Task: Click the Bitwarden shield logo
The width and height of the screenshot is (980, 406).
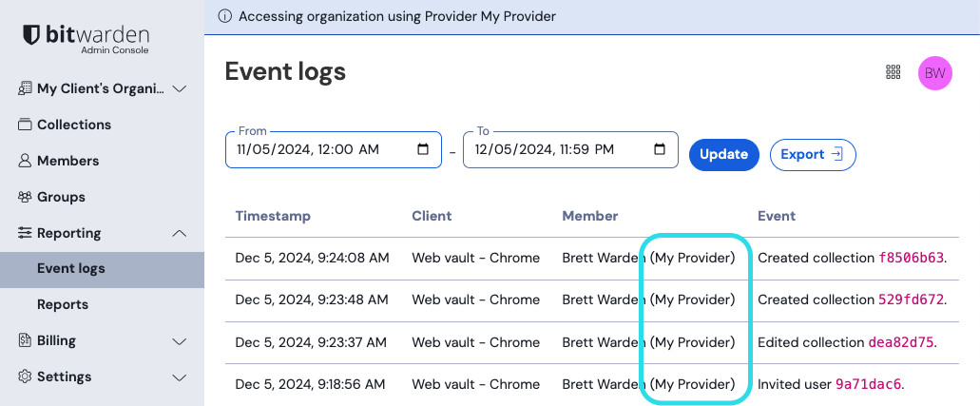Action: (x=31, y=37)
